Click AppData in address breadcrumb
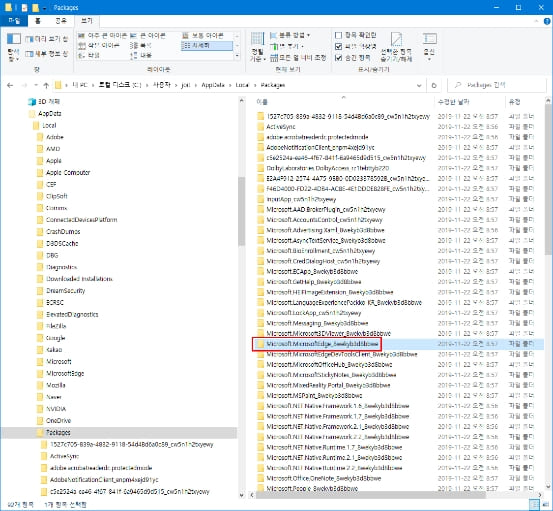553x511 pixels. (x=213, y=85)
